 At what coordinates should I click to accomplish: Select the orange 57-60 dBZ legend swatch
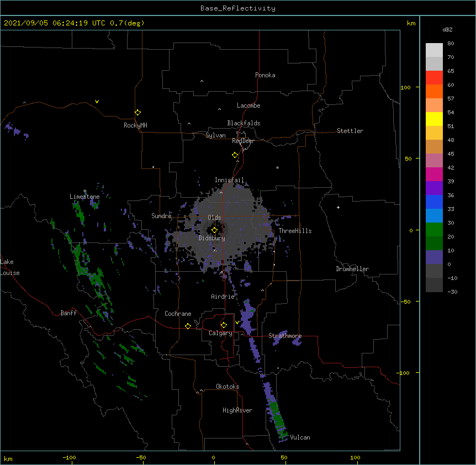(434, 91)
